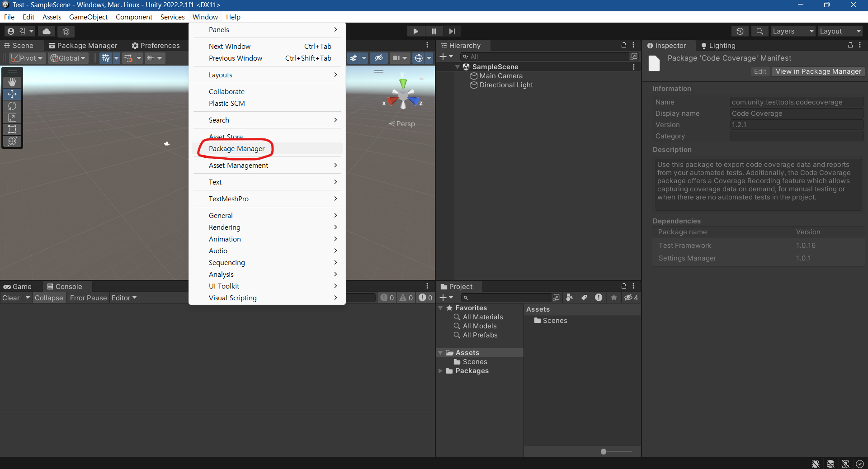Screen dimensions: 868x469
Task: Collapse Favorites in Project tree
Action: pos(440,308)
